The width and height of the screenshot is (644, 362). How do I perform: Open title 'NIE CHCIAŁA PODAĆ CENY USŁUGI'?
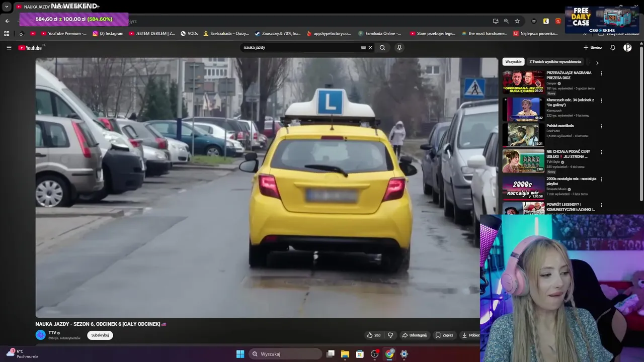click(569, 154)
